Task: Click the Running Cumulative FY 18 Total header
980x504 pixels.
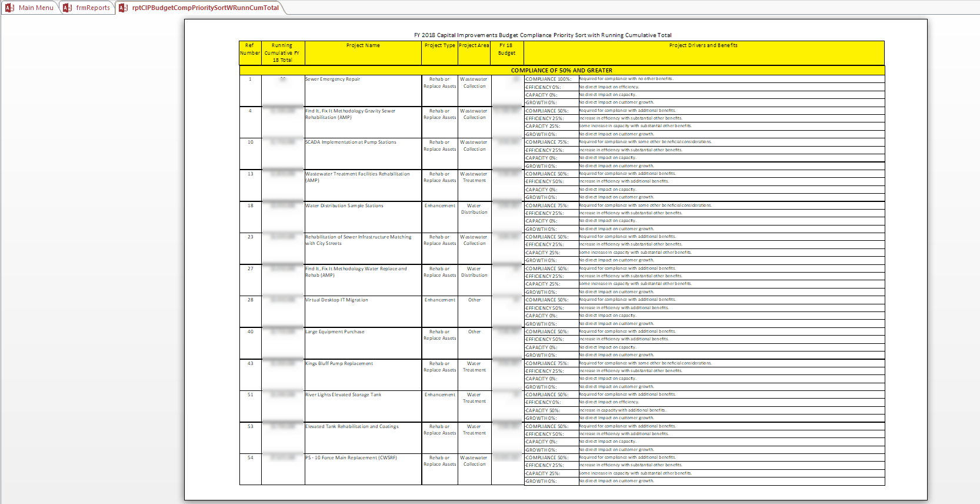Action: [282, 53]
